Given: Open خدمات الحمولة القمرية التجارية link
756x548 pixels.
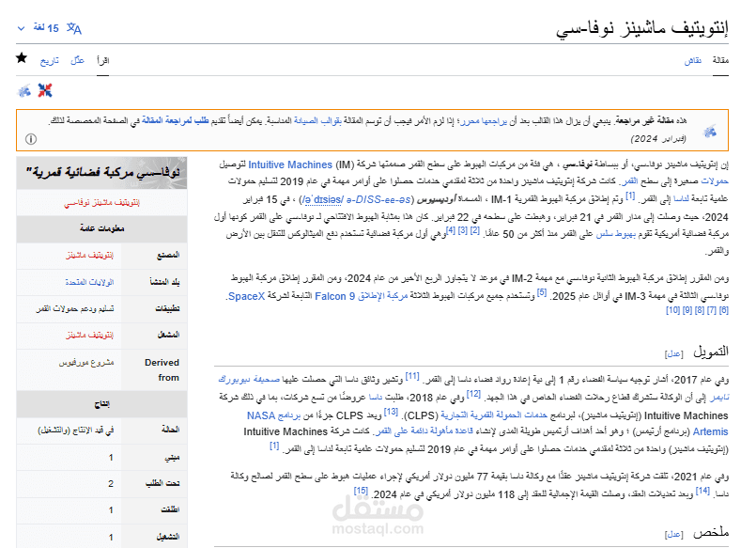Looking at the screenshot, I should 494,415.
